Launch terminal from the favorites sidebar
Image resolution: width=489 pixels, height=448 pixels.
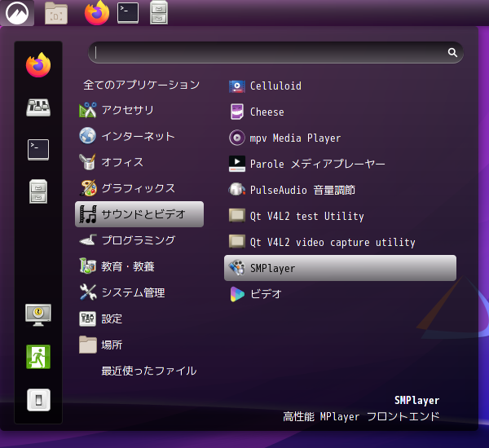38,150
